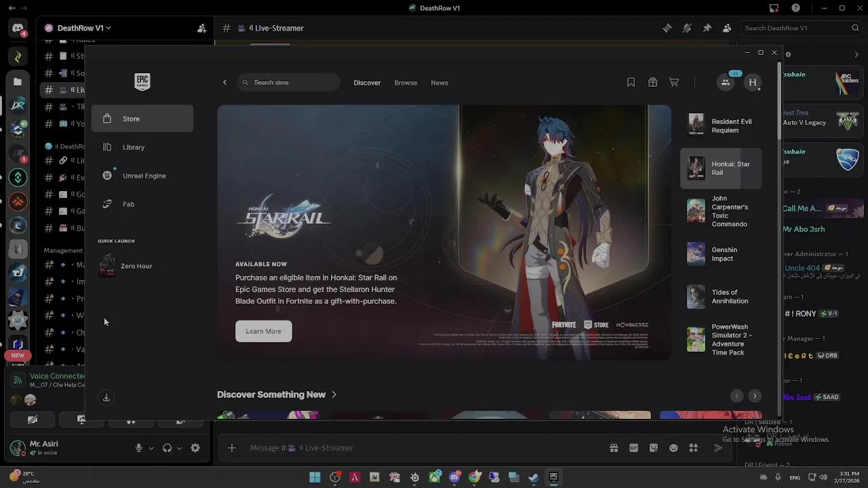
Task: Open Epic Games wishlist bookmark icon
Action: pyautogui.click(x=631, y=82)
